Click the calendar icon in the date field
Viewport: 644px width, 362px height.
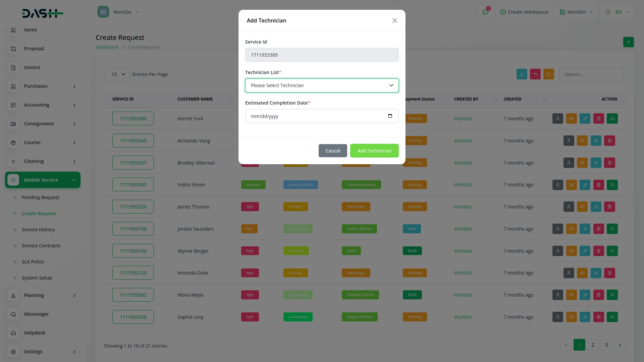pyautogui.click(x=390, y=116)
